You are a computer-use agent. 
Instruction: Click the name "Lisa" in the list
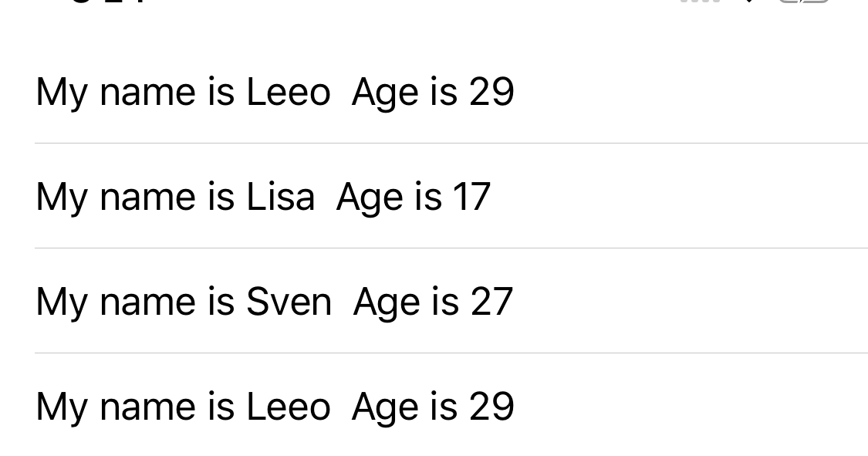280,196
